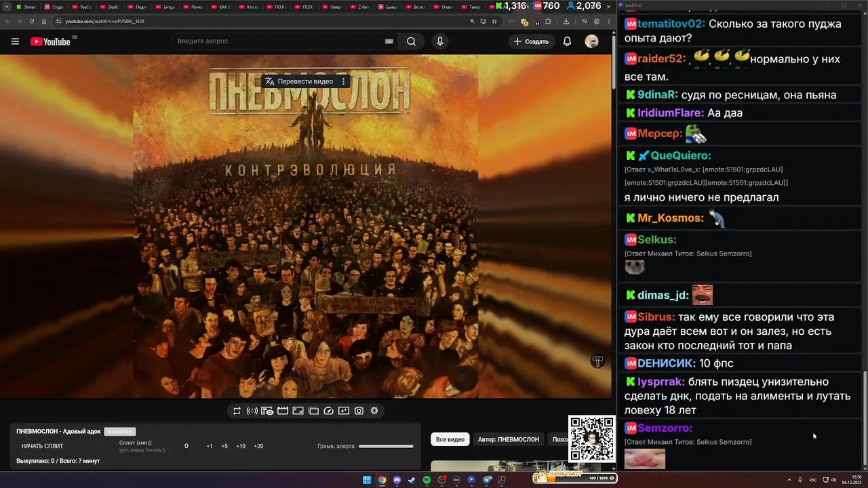Screen dimensions: 868x488
Task: Click the video album art area
Action: 305,227
